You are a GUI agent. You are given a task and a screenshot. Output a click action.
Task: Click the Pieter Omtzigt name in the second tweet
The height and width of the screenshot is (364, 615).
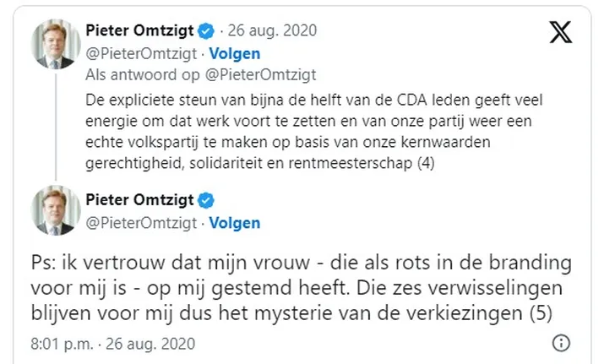[139, 201]
